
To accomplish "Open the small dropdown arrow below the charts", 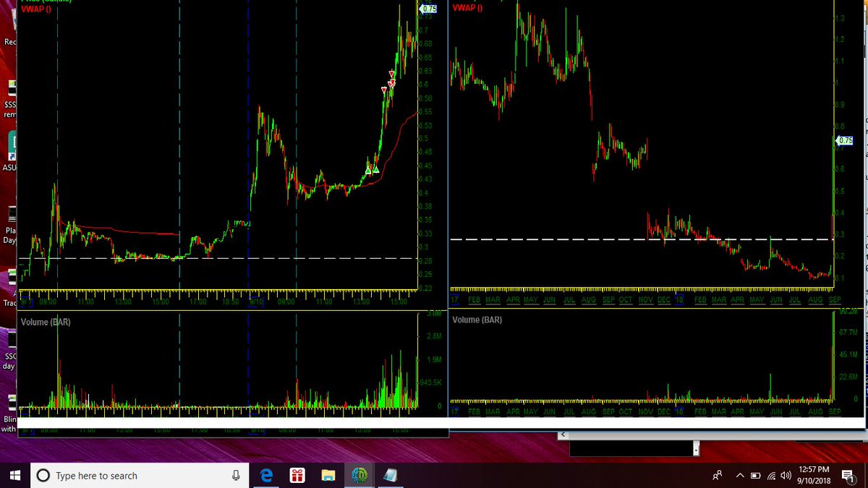I will click(696, 450).
